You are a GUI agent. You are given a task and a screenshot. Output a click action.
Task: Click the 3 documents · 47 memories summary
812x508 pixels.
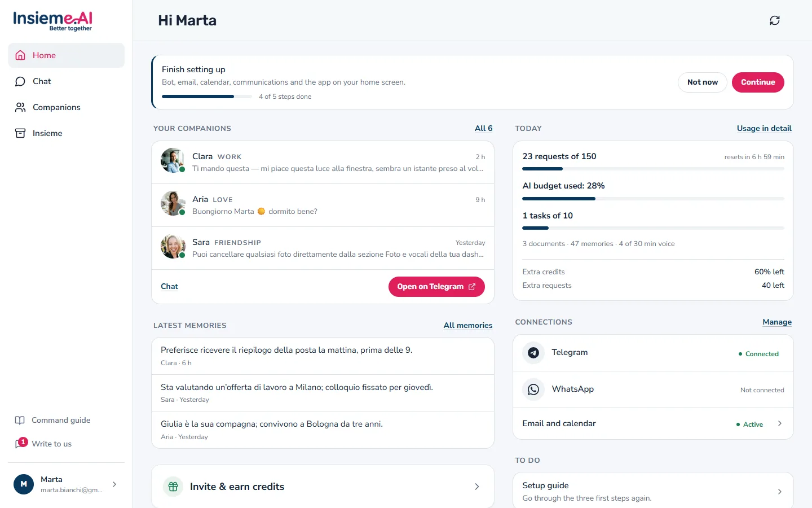click(x=598, y=244)
